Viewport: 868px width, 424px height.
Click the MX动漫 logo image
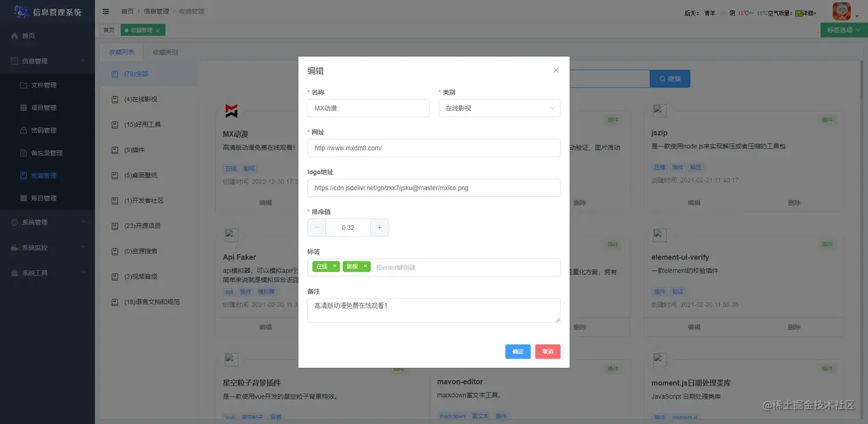click(231, 111)
